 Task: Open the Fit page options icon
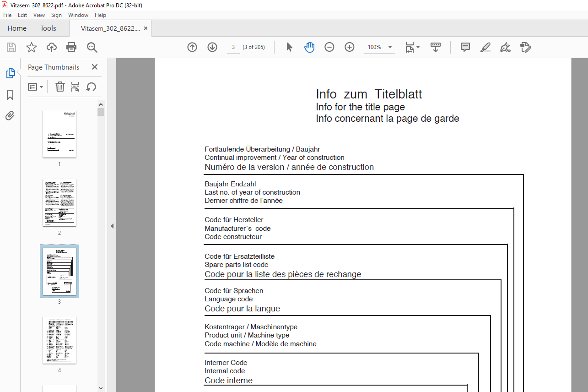(x=412, y=47)
